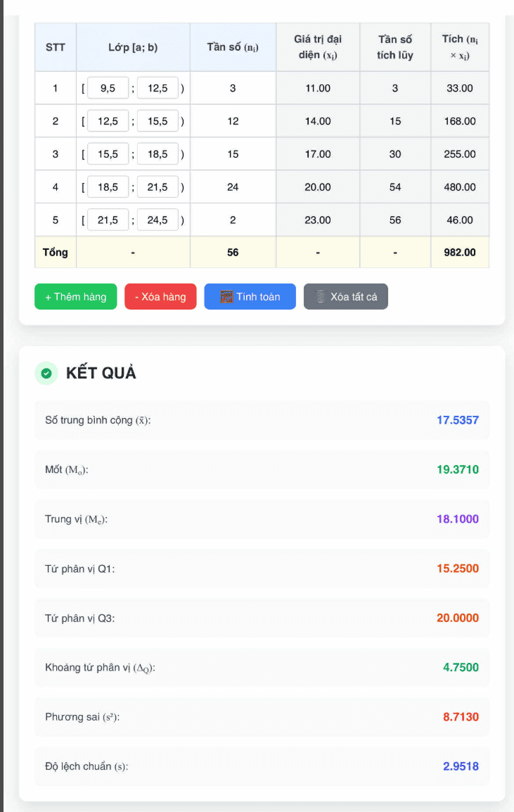Click representative value 14.00

(x=318, y=121)
